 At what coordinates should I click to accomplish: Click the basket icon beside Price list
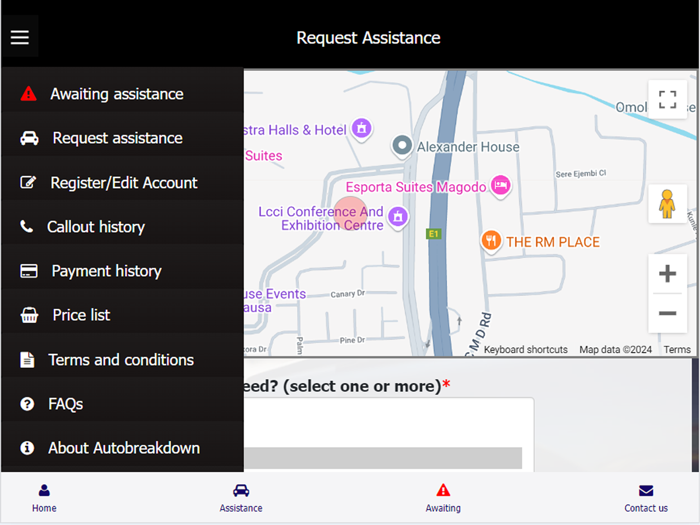[x=29, y=315]
